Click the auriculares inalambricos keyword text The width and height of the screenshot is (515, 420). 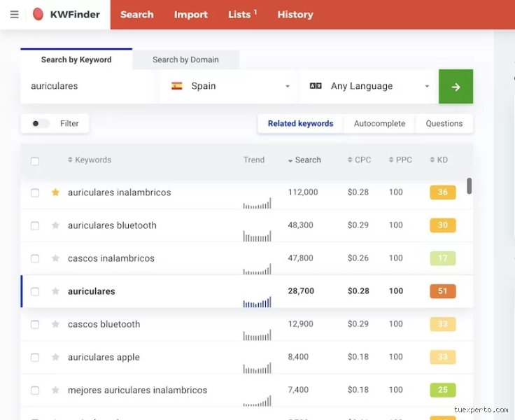point(119,192)
